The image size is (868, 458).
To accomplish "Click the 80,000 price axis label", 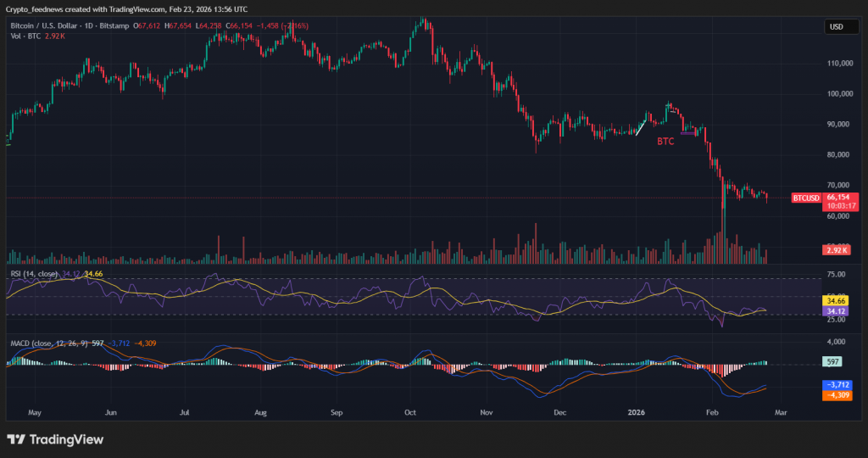I will point(840,154).
